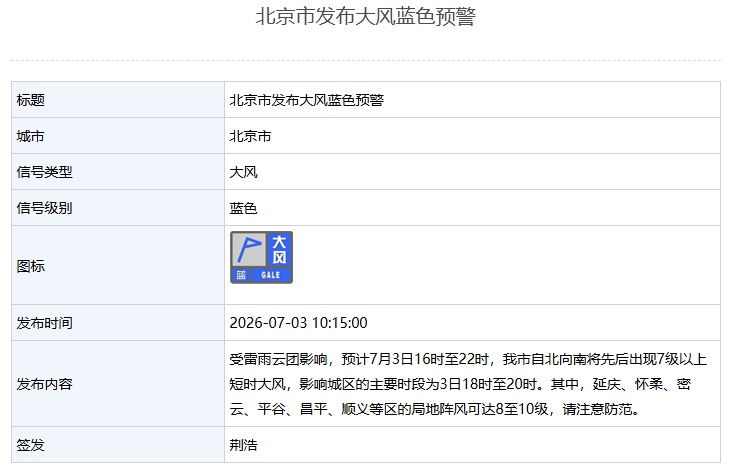Screen dimensions: 731x471
Task: Click the 信号级别 label cell
Action: [118, 208]
